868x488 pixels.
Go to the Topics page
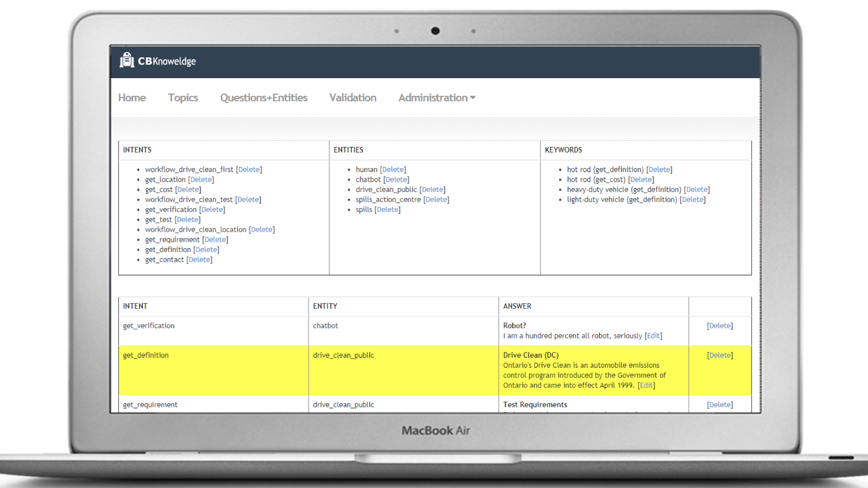click(183, 98)
